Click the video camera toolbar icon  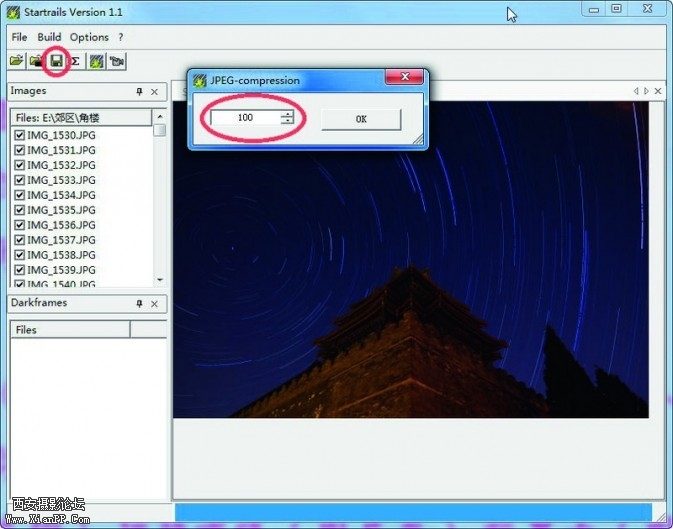tap(116, 61)
